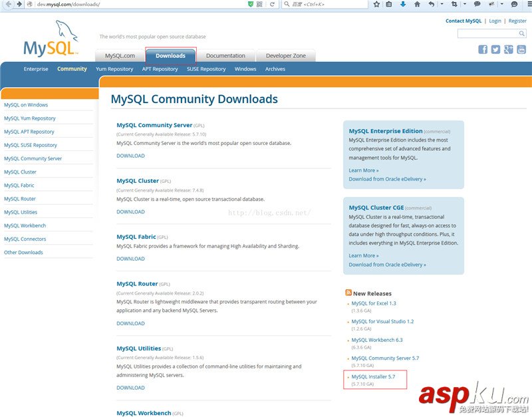Bookmark this page with the star icon

point(376,4)
